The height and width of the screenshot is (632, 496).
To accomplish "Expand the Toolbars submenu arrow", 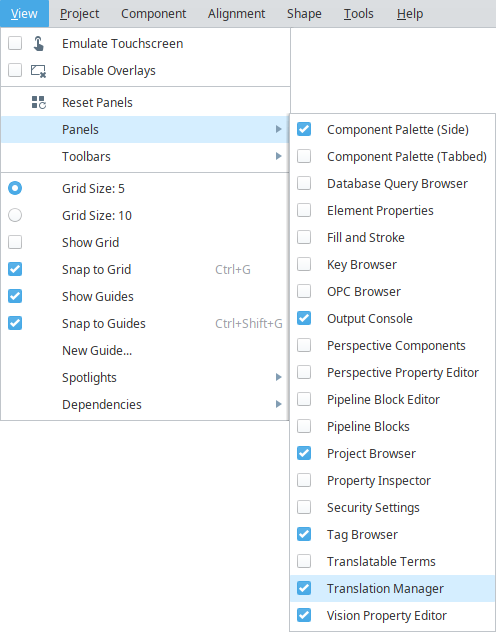I will click(x=278, y=156).
